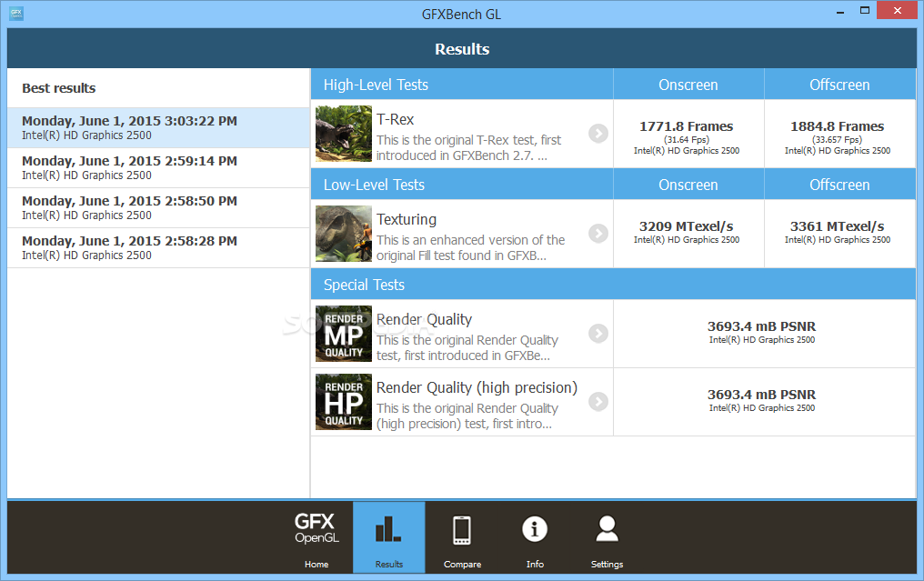Click Render Quality 3693.4 mB PSNR result
The width and height of the screenshot is (924, 581).
point(762,326)
